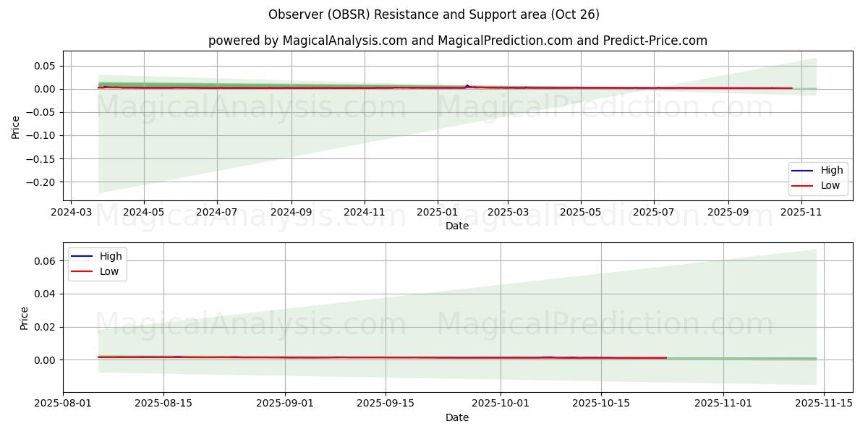Click the small blue price spike in top chart
868x434 pixels.
(x=467, y=85)
